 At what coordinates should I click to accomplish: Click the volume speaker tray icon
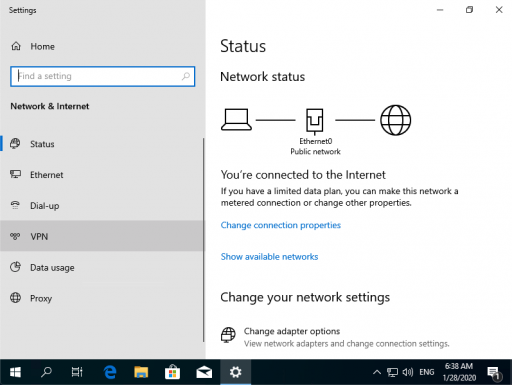(408, 372)
